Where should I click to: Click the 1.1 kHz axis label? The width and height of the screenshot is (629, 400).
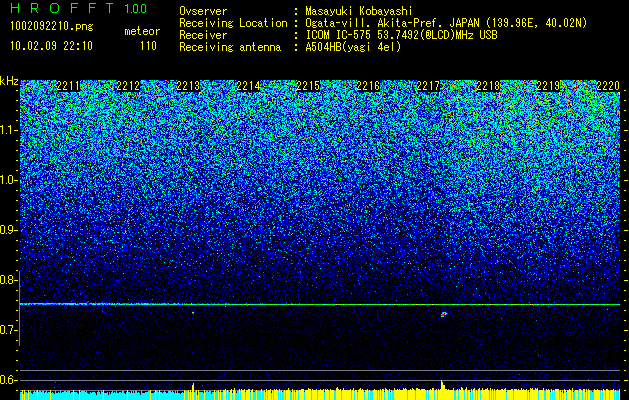[x=9, y=130]
